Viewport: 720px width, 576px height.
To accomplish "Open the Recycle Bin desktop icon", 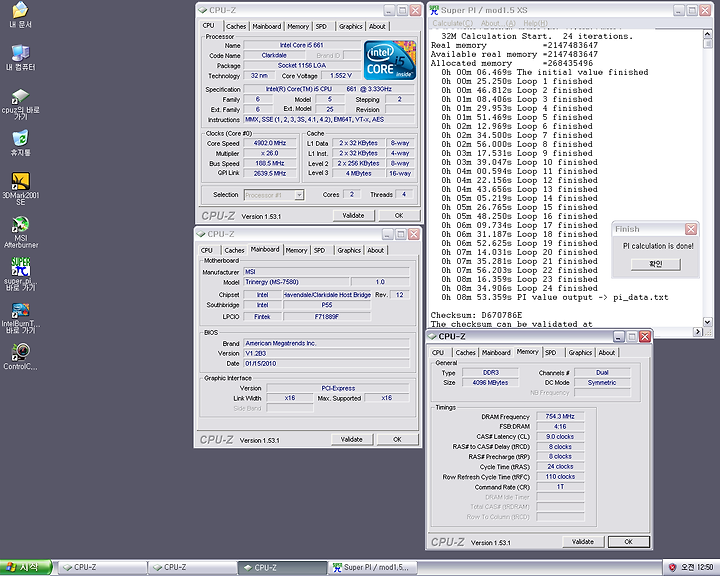I will 20,143.
